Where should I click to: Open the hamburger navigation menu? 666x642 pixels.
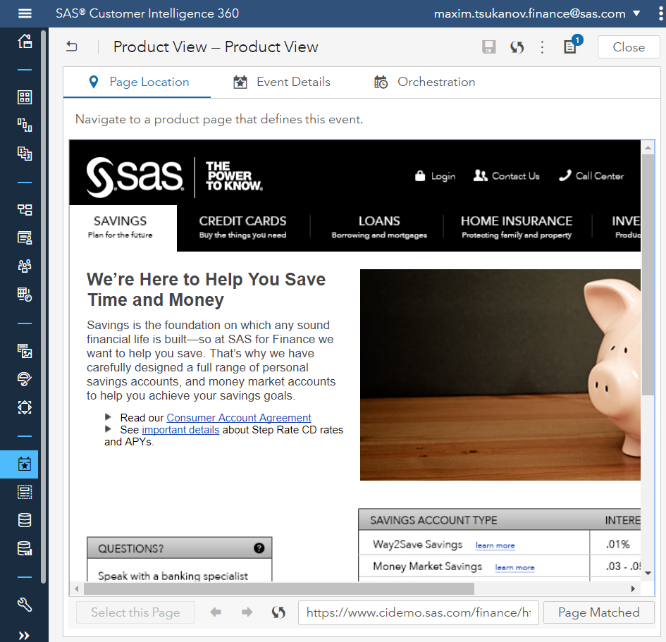(x=25, y=14)
